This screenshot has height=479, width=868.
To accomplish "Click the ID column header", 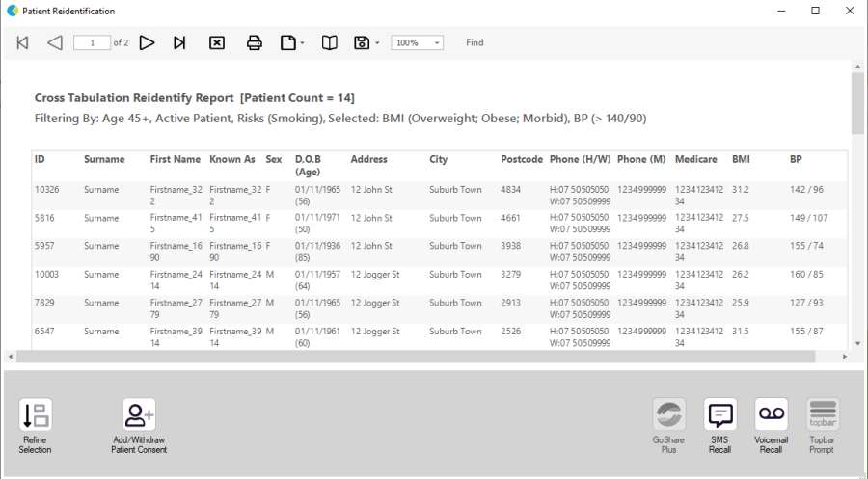I will 40,159.
